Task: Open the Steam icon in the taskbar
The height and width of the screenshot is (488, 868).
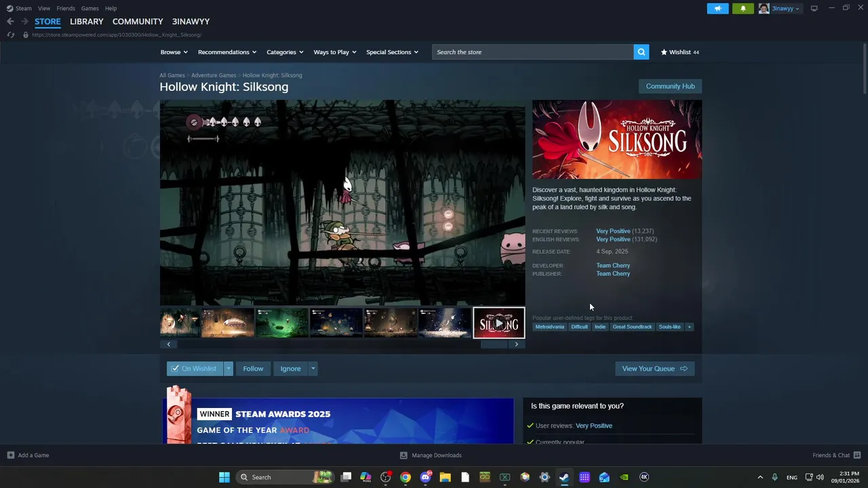Action: tap(564, 477)
